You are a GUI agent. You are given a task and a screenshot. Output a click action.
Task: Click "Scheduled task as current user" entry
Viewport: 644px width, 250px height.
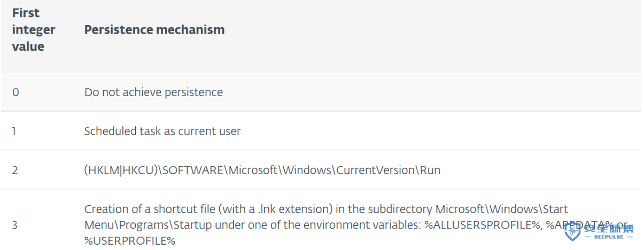pyautogui.click(x=162, y=131)
